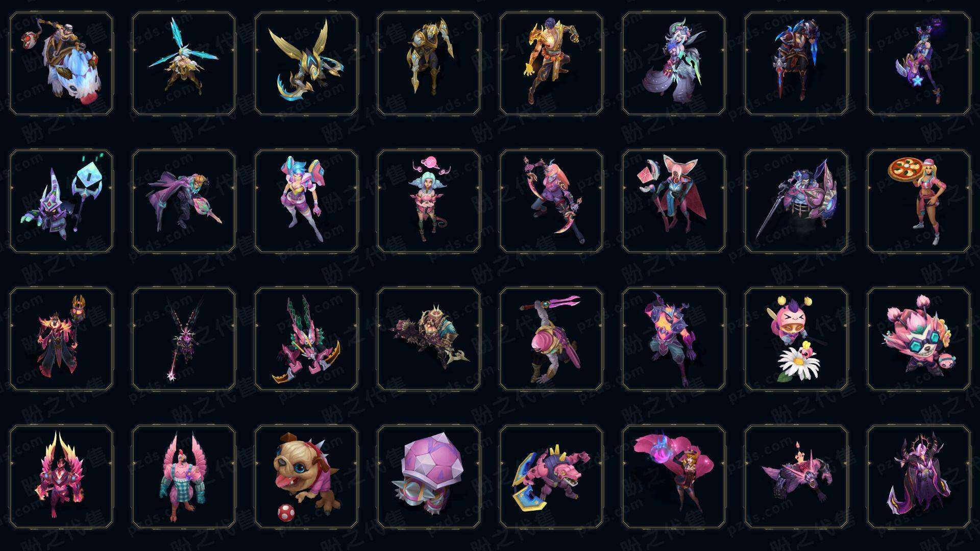Choose the golden armored knight skin
Image resolution: width=980 pixels, height=551 pixels.
[x=429, y=63]
